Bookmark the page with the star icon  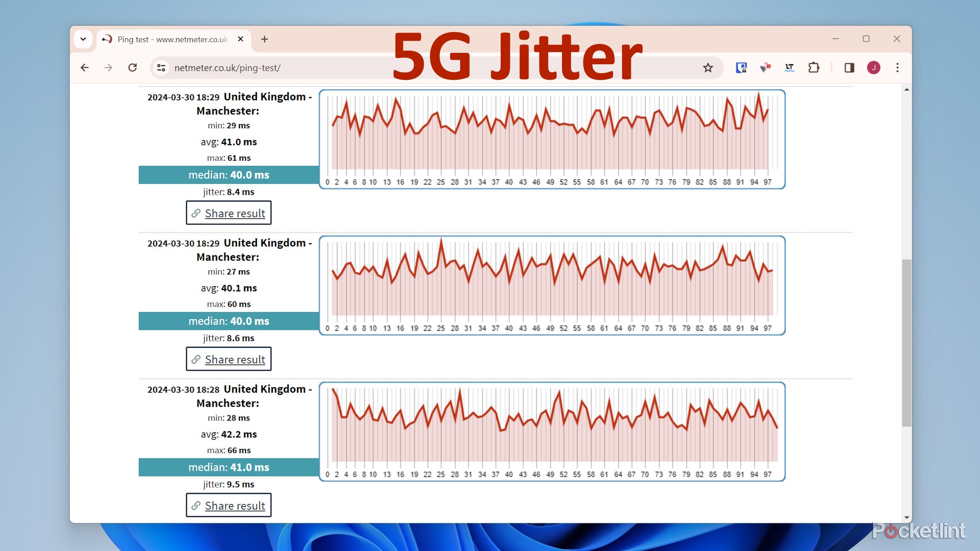pos(708,68)
